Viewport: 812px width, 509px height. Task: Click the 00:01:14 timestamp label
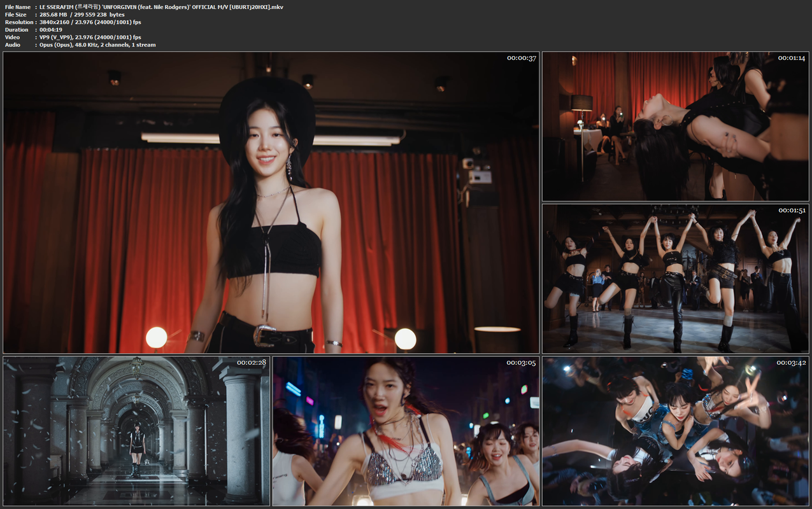click(792, 58)
